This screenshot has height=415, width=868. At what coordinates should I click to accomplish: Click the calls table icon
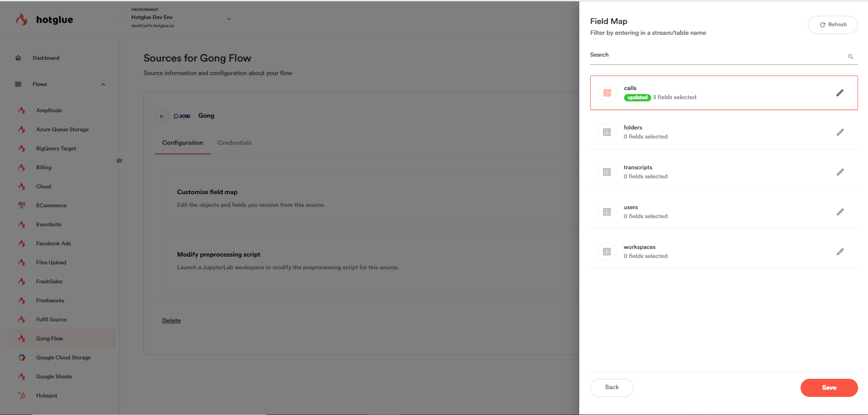coord(607,93)
